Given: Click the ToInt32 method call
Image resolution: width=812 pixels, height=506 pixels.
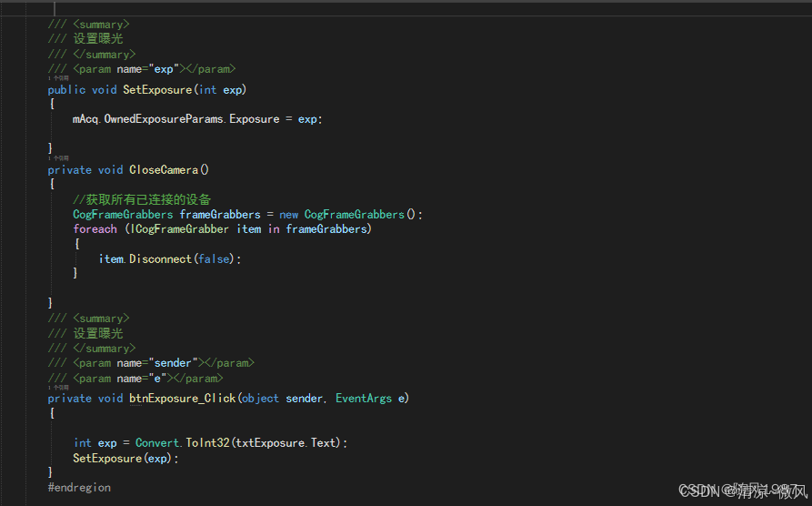Looking at the screenshot, I should 207,442.
